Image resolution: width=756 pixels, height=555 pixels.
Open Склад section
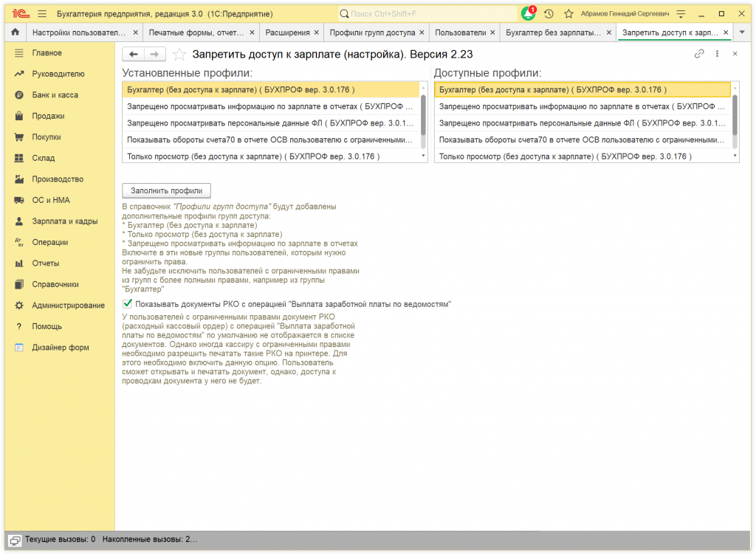[x=44, y=158]
